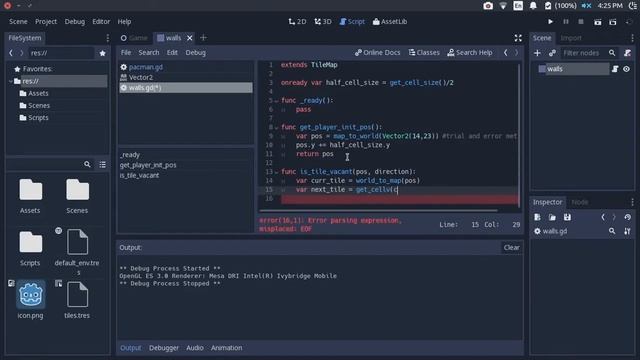Add a new node to scene
The height and width of the screenshot is (360, 640).
(537, 53)
